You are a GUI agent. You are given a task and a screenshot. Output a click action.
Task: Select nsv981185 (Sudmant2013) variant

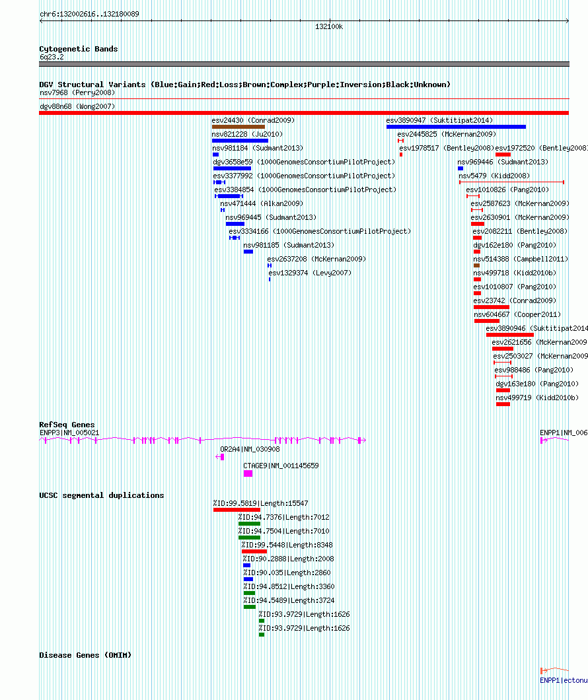[x=289, y=245]
